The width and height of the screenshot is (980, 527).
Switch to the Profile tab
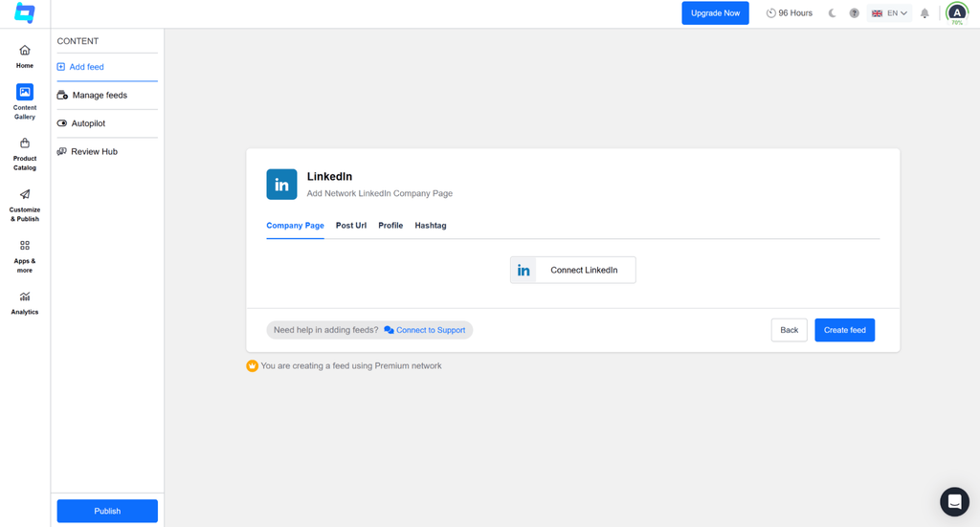coord(390,226)
